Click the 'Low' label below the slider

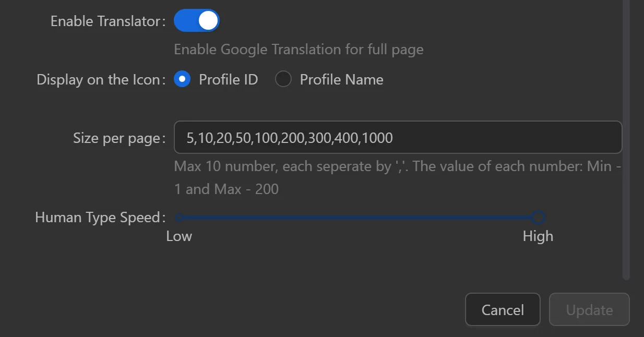pos(179,236)
